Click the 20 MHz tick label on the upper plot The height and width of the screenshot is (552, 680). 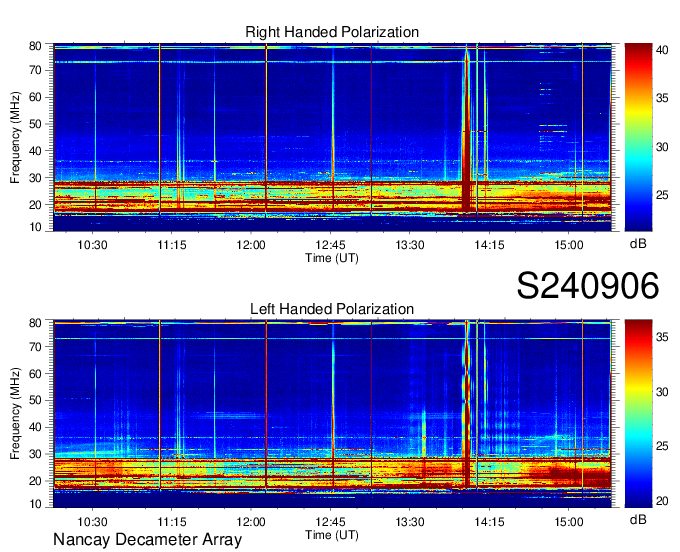click(x=35, y=205)
